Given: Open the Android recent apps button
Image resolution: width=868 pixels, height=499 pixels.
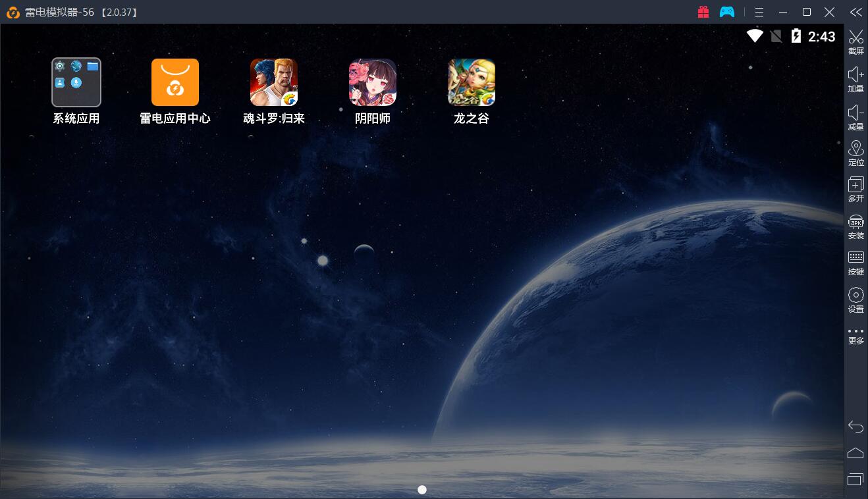Looking at the screenshot, I should [855, 479].
